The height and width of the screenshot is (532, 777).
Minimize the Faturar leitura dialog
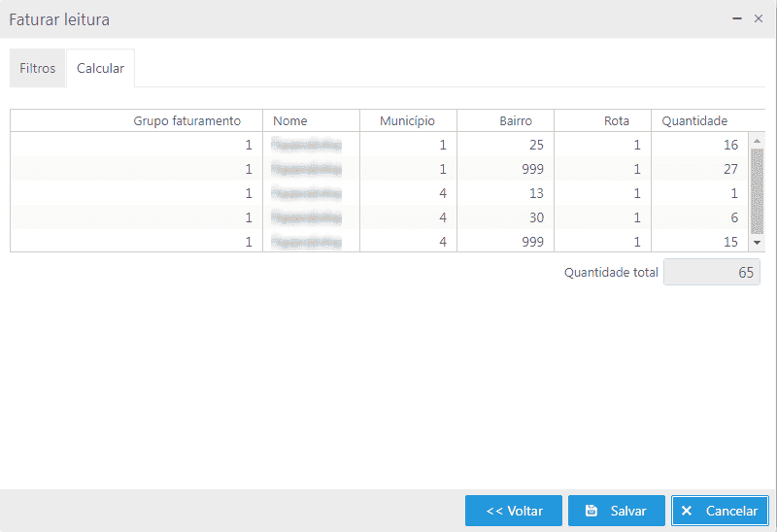(x=739, y=18)
